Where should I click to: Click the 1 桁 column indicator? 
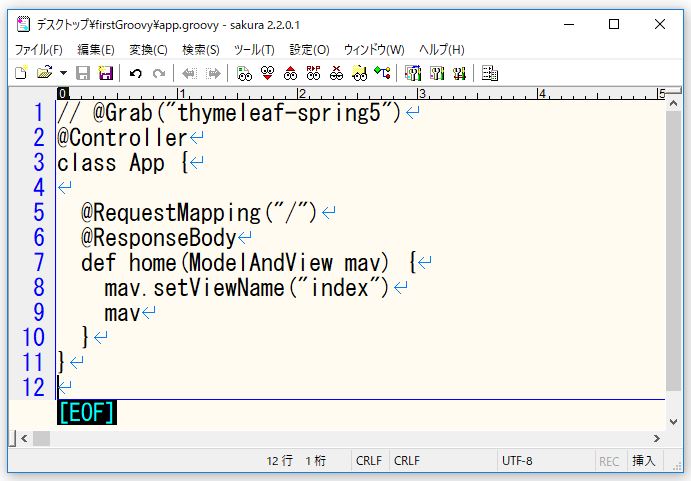pos(316,461)
